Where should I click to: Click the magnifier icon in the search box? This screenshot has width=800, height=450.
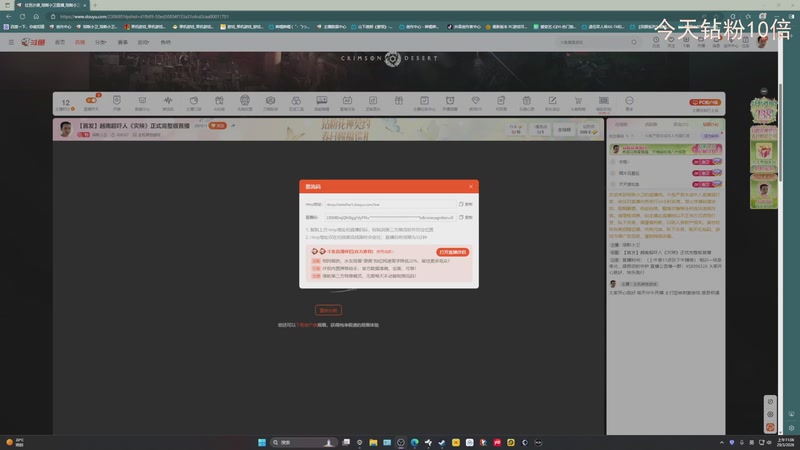[x=634, y=42]
